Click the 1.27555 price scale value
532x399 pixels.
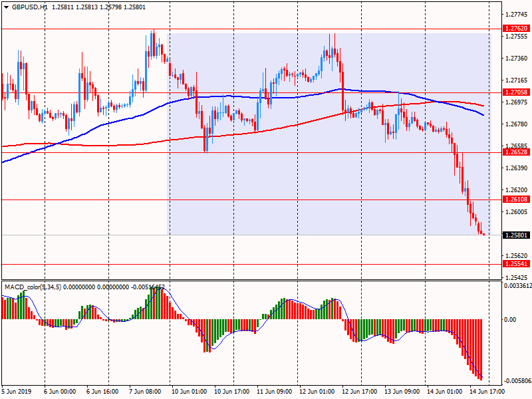coord(517,37)
